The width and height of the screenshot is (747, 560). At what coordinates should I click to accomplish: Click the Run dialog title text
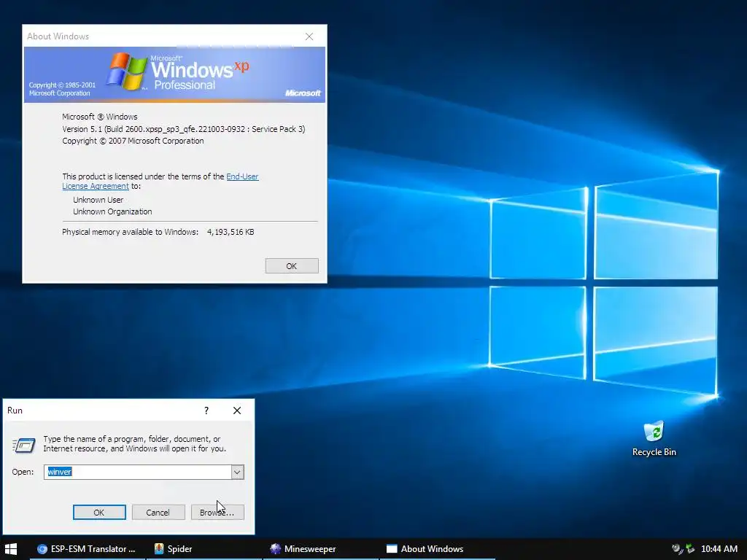pos(15,411)
